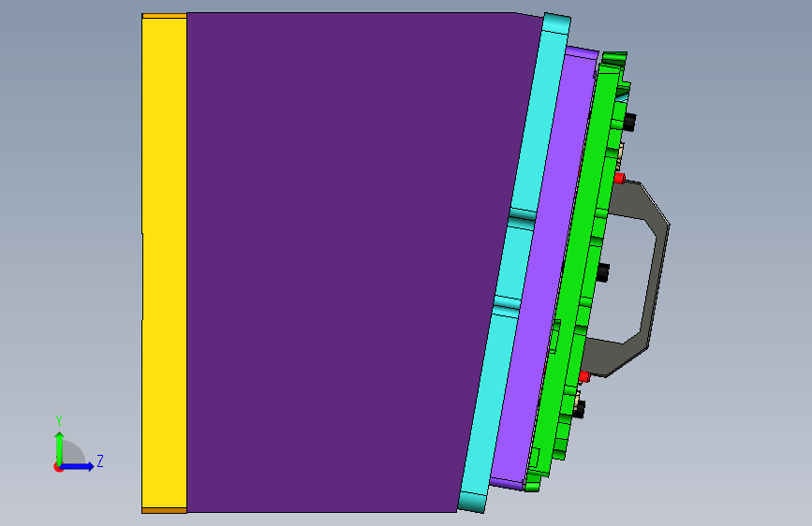Select the topmost black knob on the green plate

point(629,123)
